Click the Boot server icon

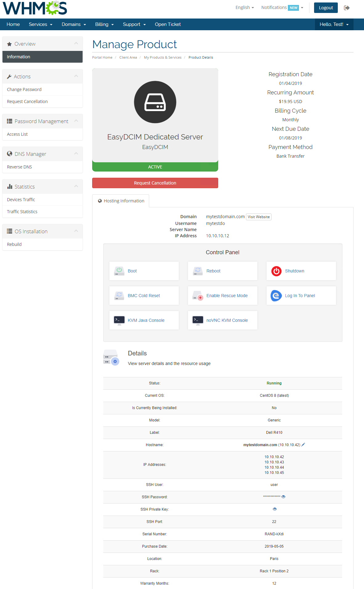coord(119,271)
